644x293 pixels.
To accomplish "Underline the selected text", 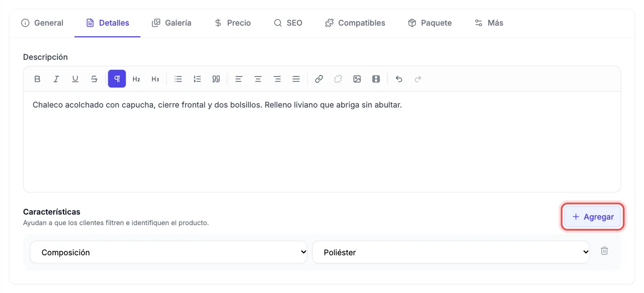I will pos(75,79).
